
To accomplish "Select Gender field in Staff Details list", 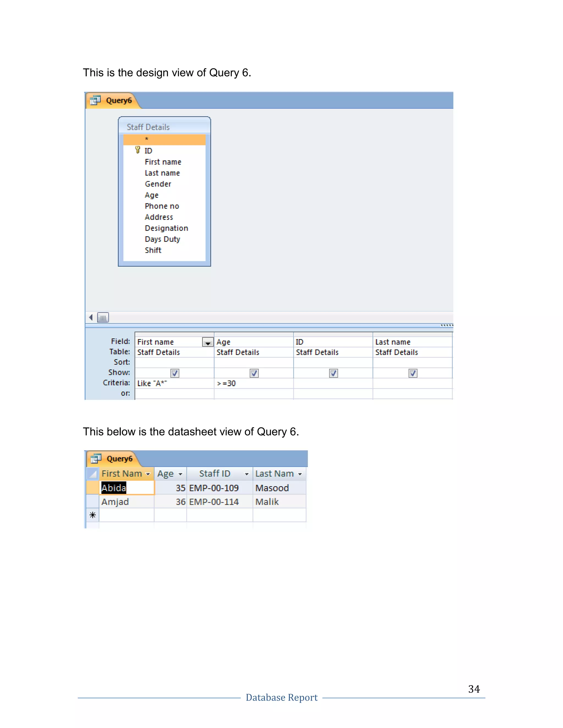I will tap(158, 184).
